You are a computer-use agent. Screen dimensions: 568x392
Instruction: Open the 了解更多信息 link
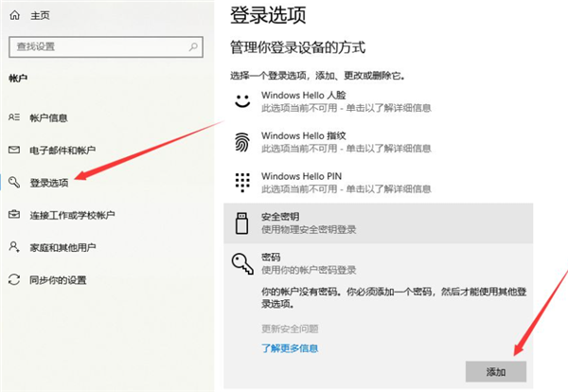290,348
